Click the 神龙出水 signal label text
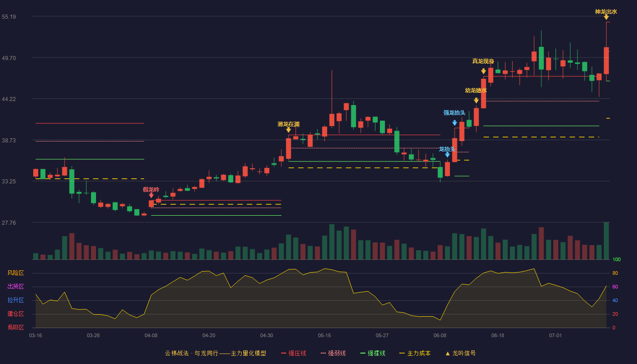Screen dimensions: 637x364 pos(606,12)
